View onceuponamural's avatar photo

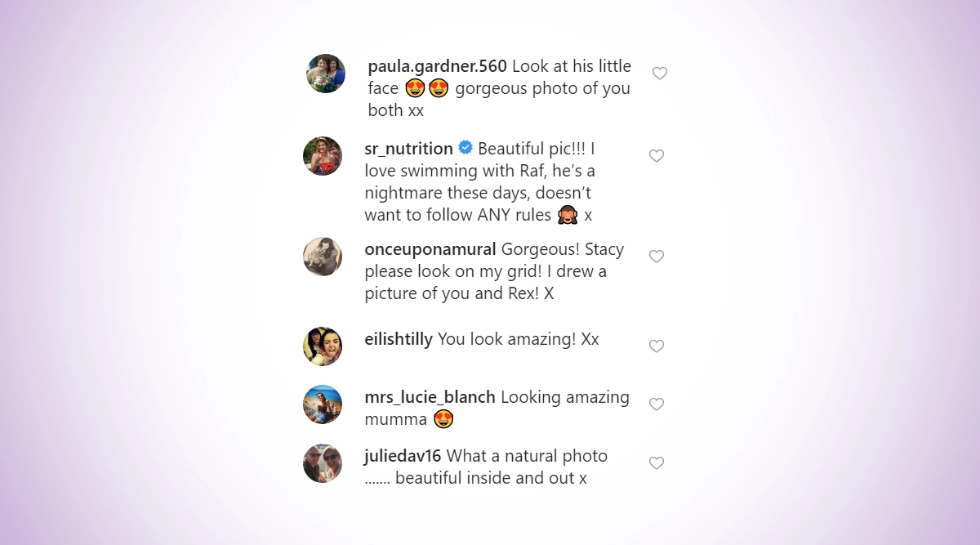coord(323,257)
